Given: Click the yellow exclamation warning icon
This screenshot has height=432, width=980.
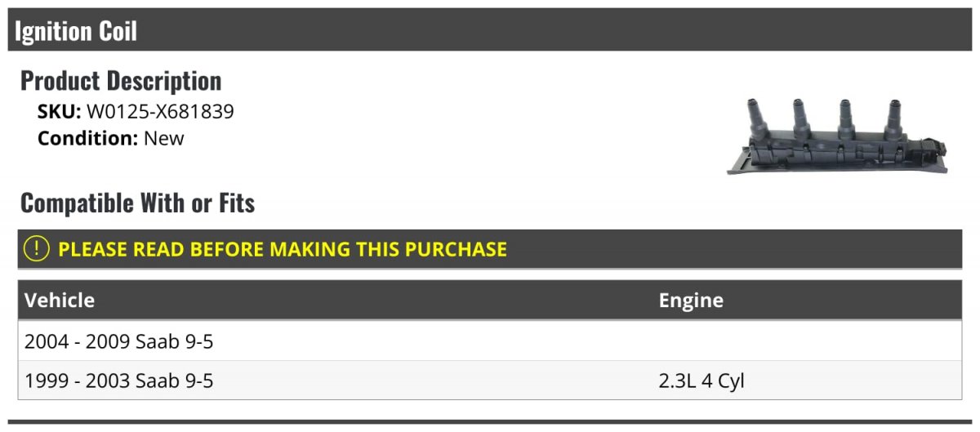Looking at the screenshot, I should coord(37,249).
